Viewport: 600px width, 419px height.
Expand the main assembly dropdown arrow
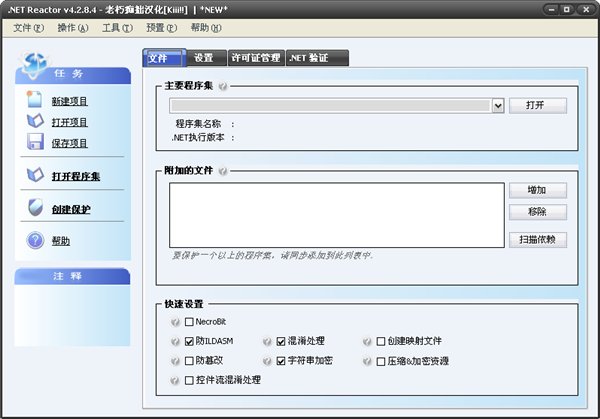tap(498, 106)
